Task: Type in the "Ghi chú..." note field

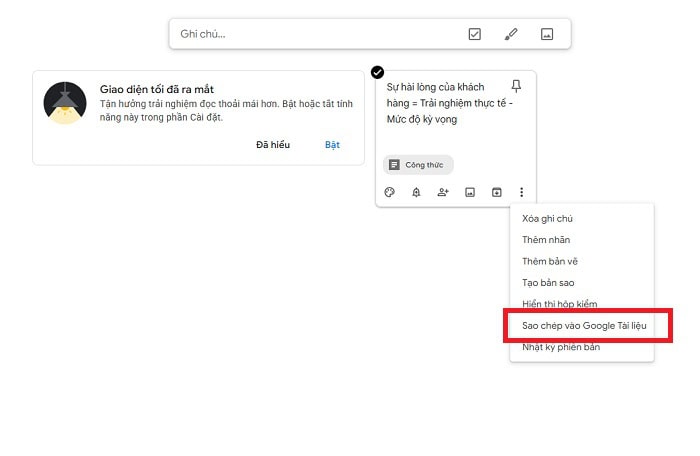Action: (310, 34)
